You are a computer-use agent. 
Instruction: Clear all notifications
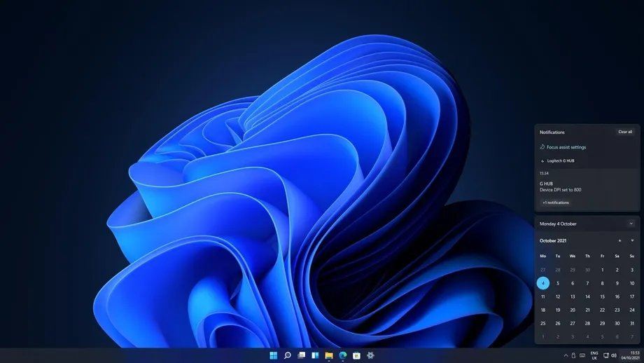coord(624,132)
